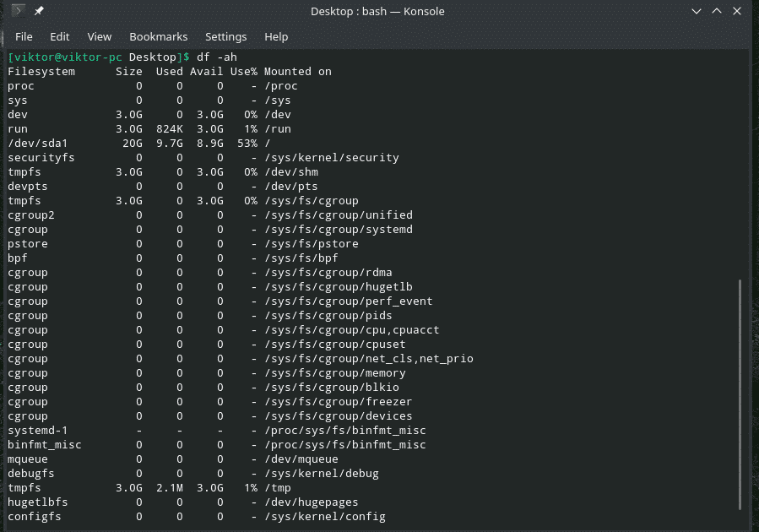Viewport: 759px width, 532px height.
Task: Toggle the pin on all desktops icon
Action: click(x=39, y=11)
